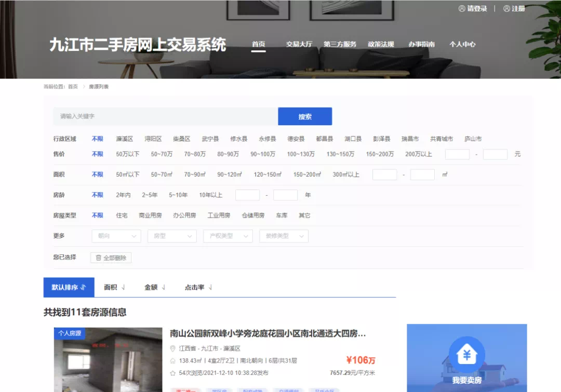Screen dimensions: 561x392
Task: Select house type 商业用房
Action: point(150,215)
